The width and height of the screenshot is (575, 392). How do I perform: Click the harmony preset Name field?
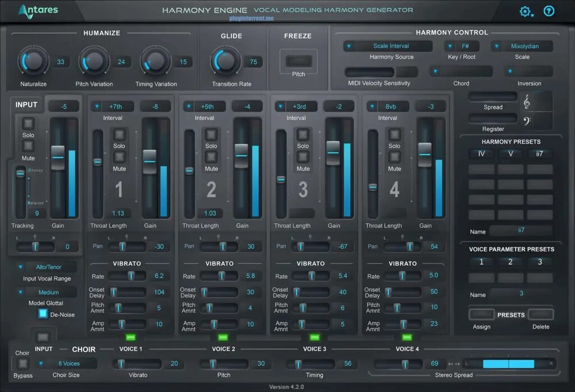(x=521, y=230)
